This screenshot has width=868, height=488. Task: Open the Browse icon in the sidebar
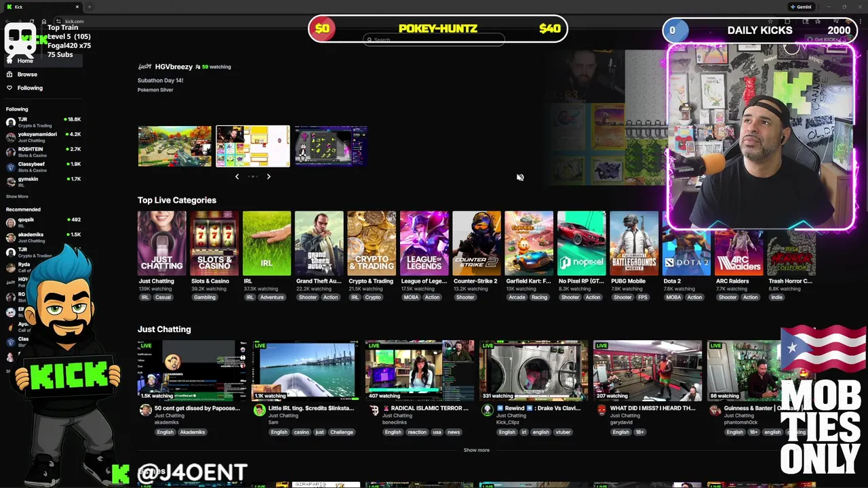point(9,74)
